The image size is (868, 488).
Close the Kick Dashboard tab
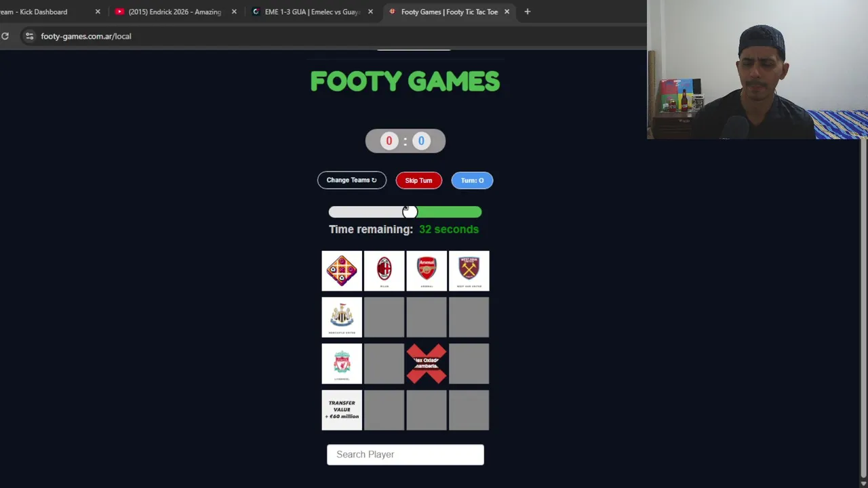[x=98, y=12]
